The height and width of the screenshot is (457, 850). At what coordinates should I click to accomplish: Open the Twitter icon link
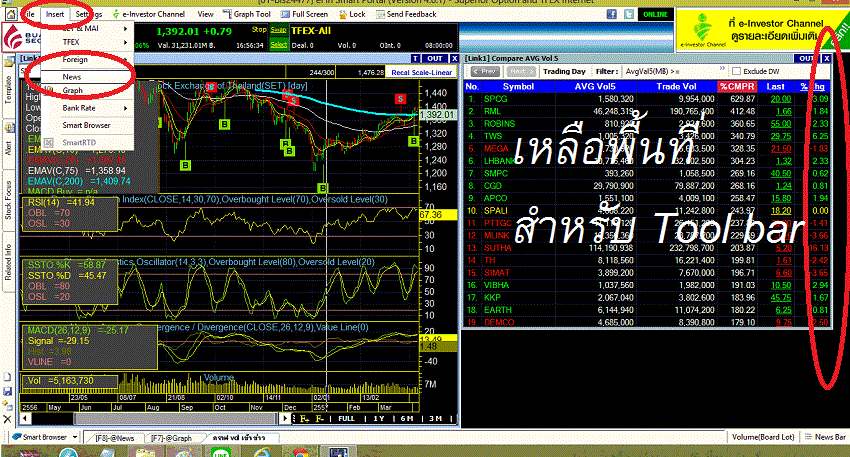click(629, 14)
